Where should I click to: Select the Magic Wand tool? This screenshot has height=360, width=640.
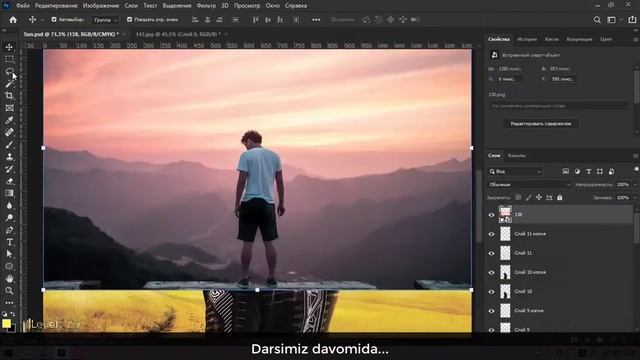click(x=9, y=84)
